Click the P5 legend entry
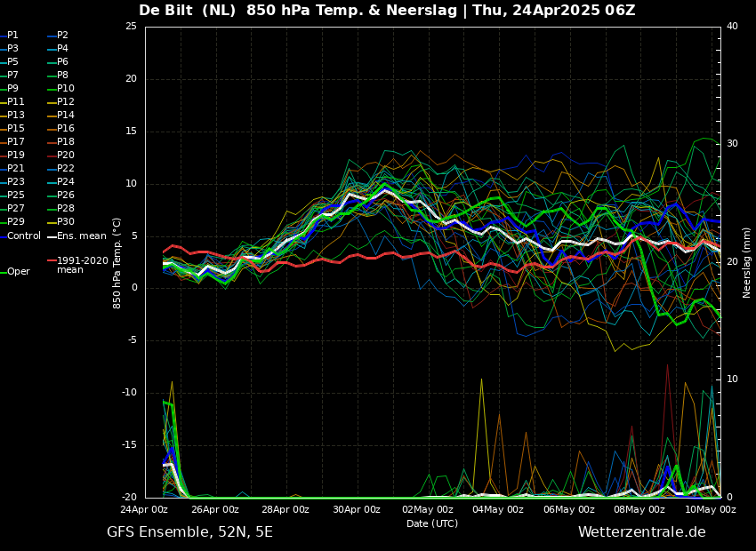 (x=10, y=61)
